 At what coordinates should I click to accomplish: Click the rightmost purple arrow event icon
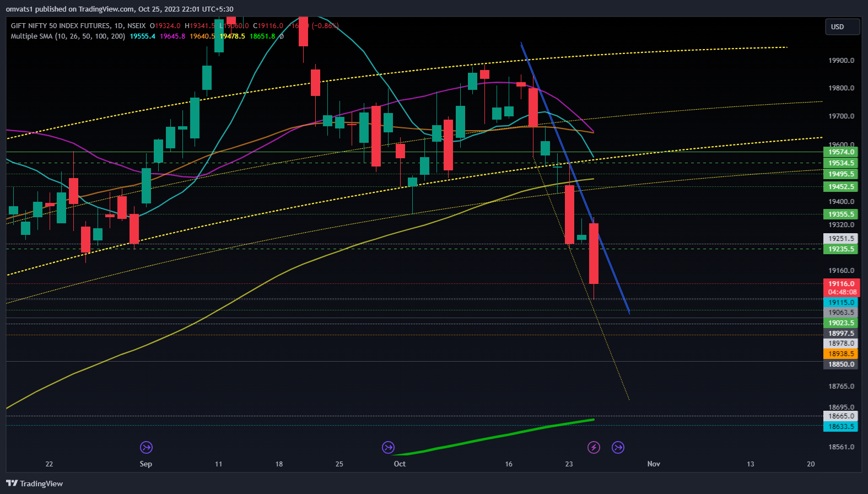tap(618, 447)
